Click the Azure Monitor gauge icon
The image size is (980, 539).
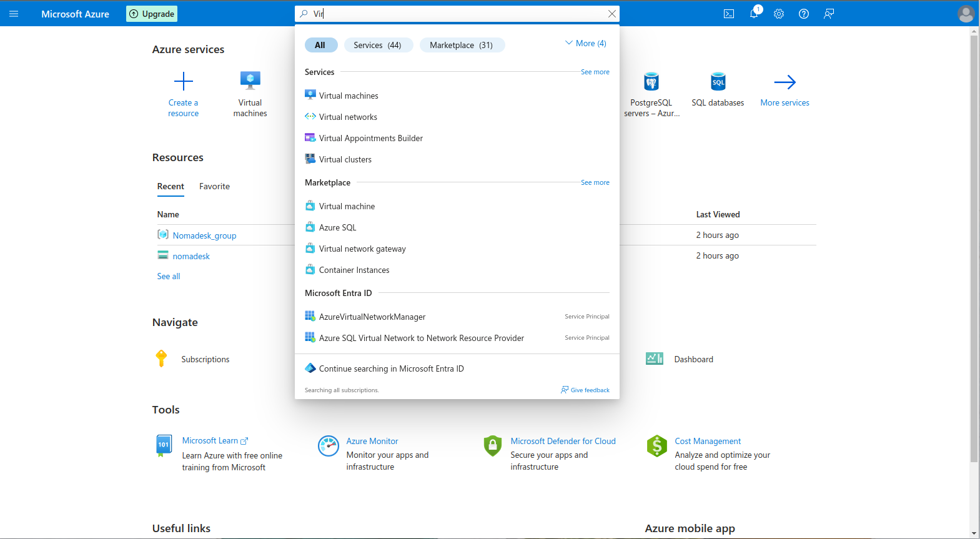(x=329, y=446)
